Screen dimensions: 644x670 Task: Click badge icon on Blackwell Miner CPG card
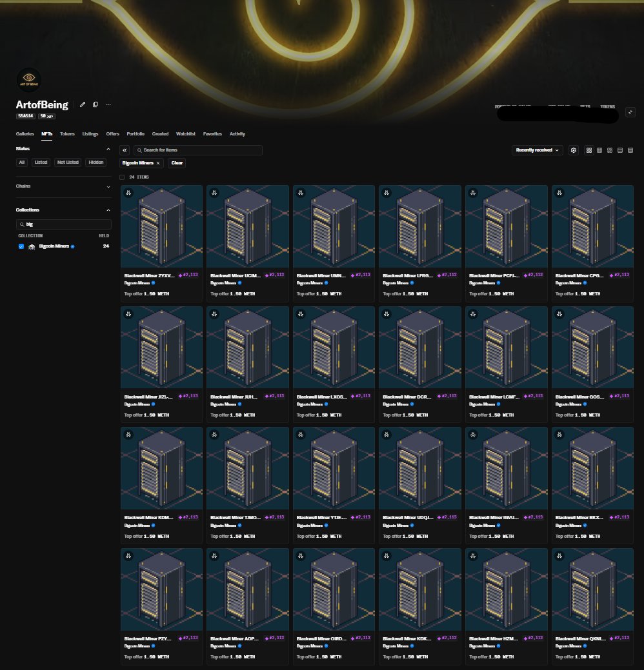559,193
